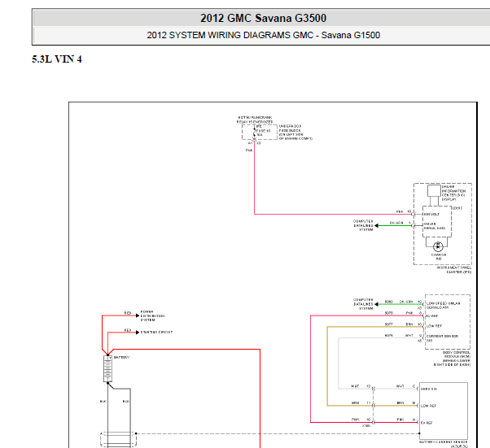
Task: Click the 'CHARGE IND' label
Action: click(x=439, y=257)
